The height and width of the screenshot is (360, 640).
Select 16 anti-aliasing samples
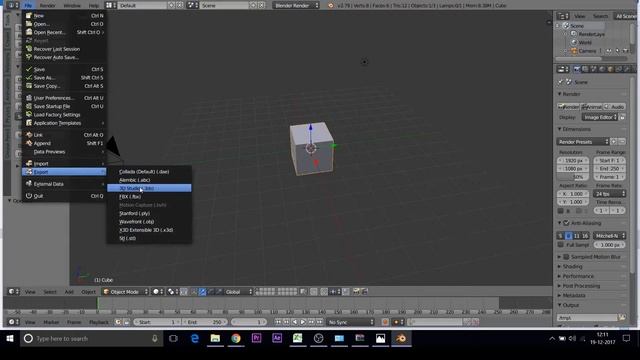[585, 236]
